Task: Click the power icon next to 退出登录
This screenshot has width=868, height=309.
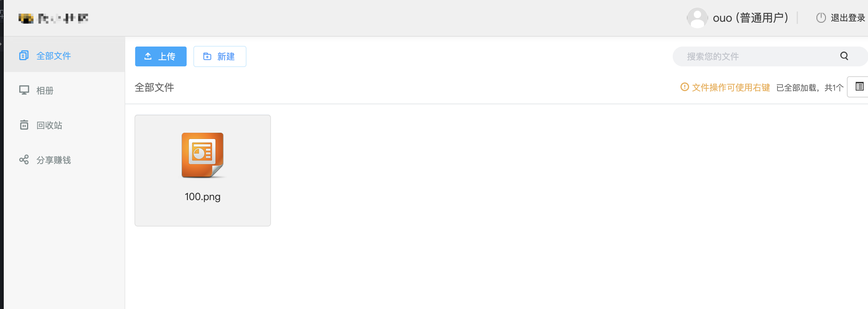Action: (x=821, y=18)
